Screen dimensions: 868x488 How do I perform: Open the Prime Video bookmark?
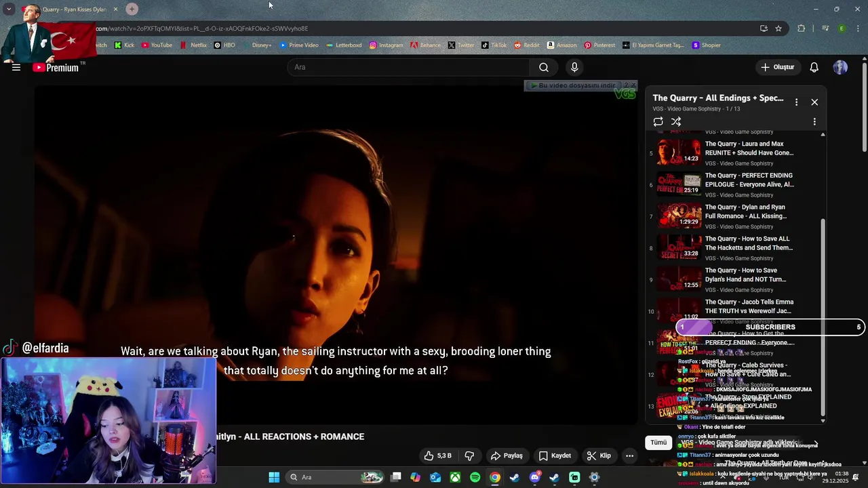click(299, 45)
